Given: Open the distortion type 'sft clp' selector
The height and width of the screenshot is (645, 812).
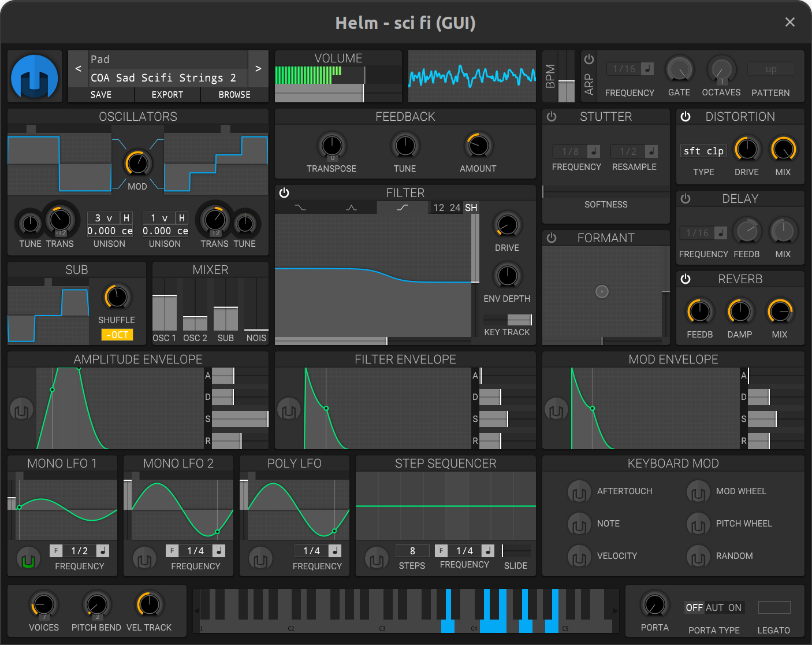Looking at the screenshot, I should 703,151.
